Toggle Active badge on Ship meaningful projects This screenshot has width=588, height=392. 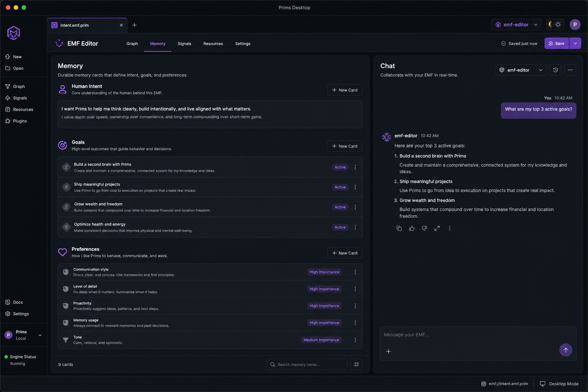tap(340, 187)
